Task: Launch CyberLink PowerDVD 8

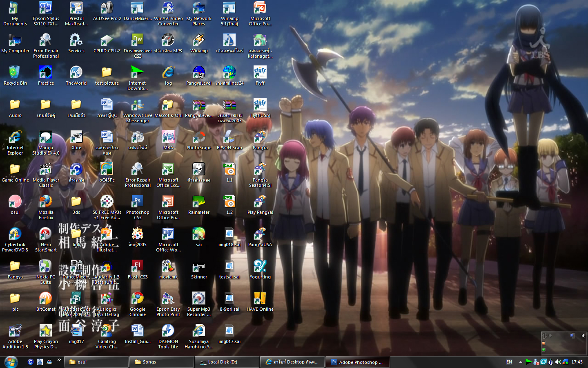Action: [x=15, y=240]
